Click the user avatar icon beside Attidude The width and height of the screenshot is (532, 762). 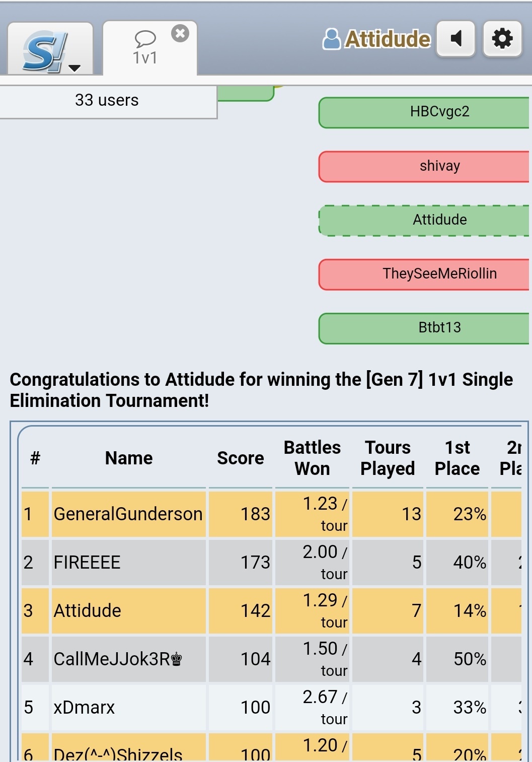click(331, 39)
